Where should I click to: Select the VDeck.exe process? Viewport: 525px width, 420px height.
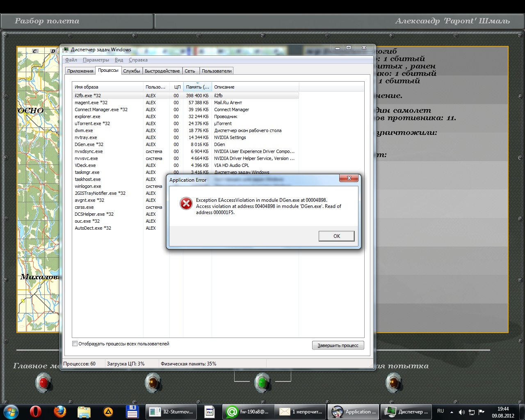click(185, 165)
